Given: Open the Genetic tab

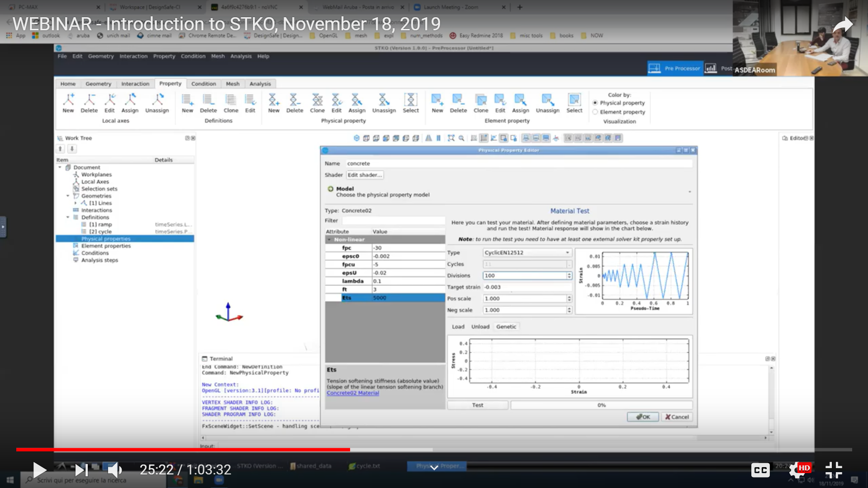Looking at the screenshot, I should click(506, 327).
